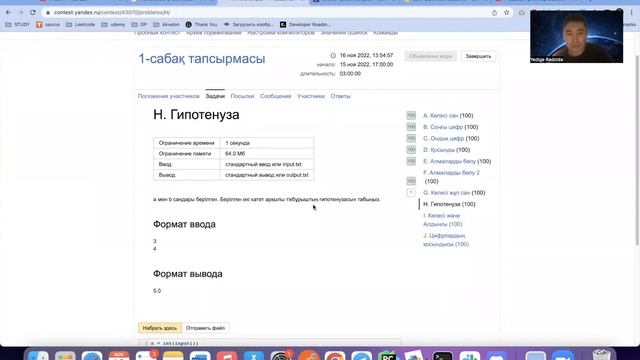This screenshot has height=360, width=640.
Task: Click the 1 секунда time limit cell
Action: tap(267, 143)
